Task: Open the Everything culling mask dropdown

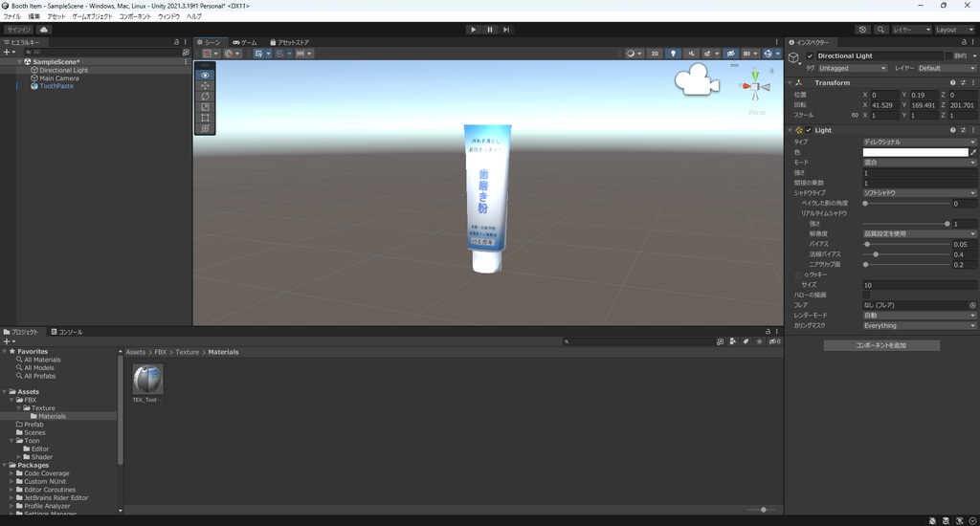Action: (920, 325)
